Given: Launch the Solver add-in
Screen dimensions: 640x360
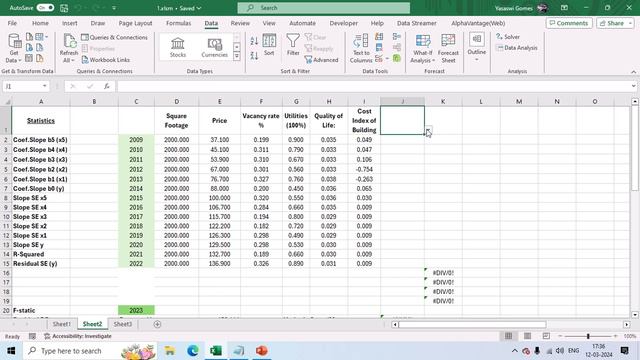Looking at the screenshot, I should coord(508,37).
